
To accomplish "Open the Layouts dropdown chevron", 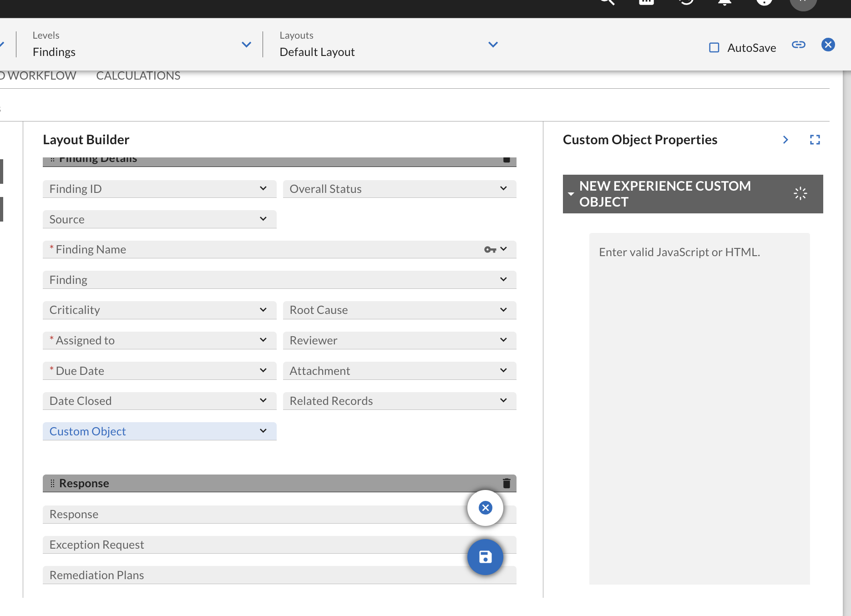I will coord(493,45).
